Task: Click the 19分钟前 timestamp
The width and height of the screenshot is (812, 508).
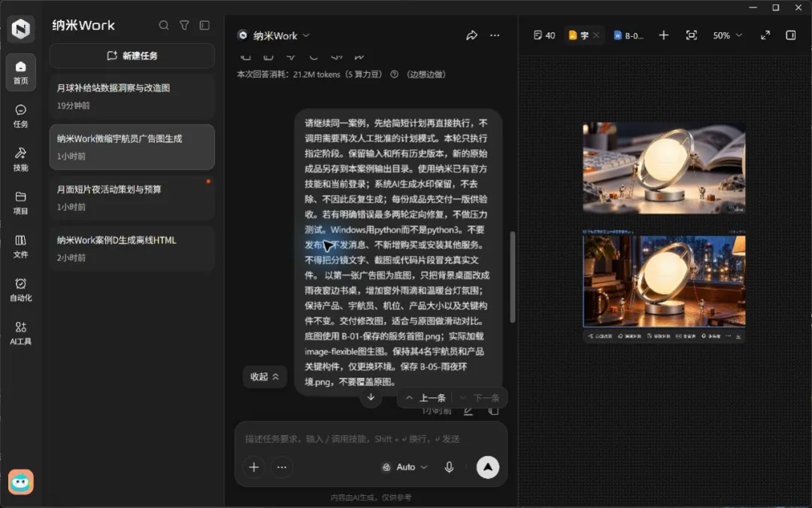Action: 73,105
